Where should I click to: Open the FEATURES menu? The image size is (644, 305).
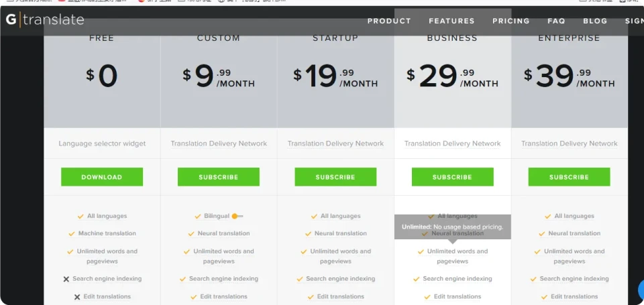pyautogui.click(x=451, y=21)
